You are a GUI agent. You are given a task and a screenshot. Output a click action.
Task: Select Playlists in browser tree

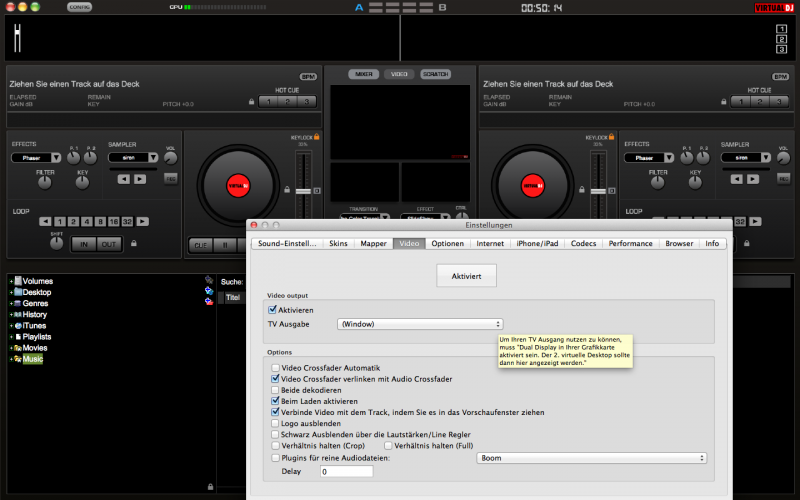(x=37, y=337)
